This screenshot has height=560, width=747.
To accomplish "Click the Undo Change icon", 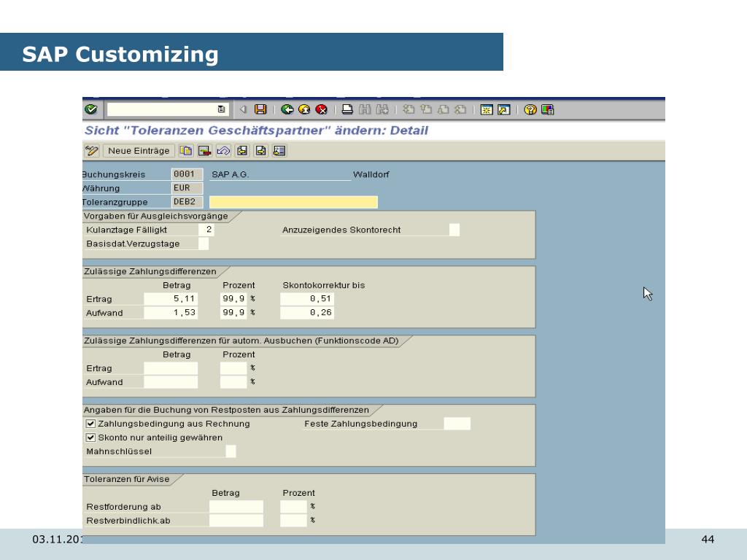I will click(223, 151).
